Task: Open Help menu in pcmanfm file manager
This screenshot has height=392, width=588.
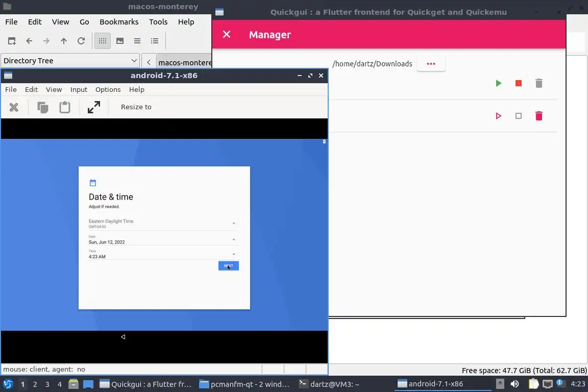Action: [x=186, y=22]
